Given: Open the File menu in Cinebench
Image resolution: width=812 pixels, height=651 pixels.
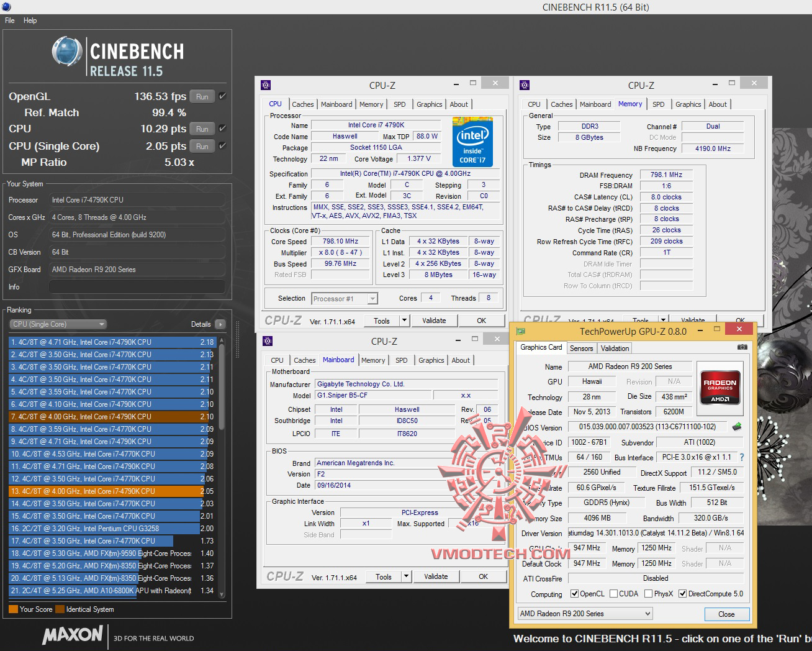Looking at the screenshot, I should point(9,20).
